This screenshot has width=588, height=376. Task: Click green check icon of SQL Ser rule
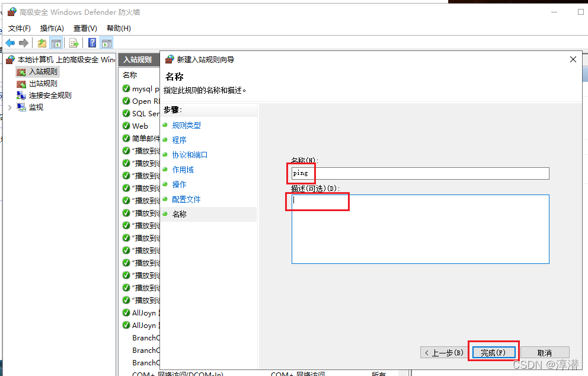(126, 113)
